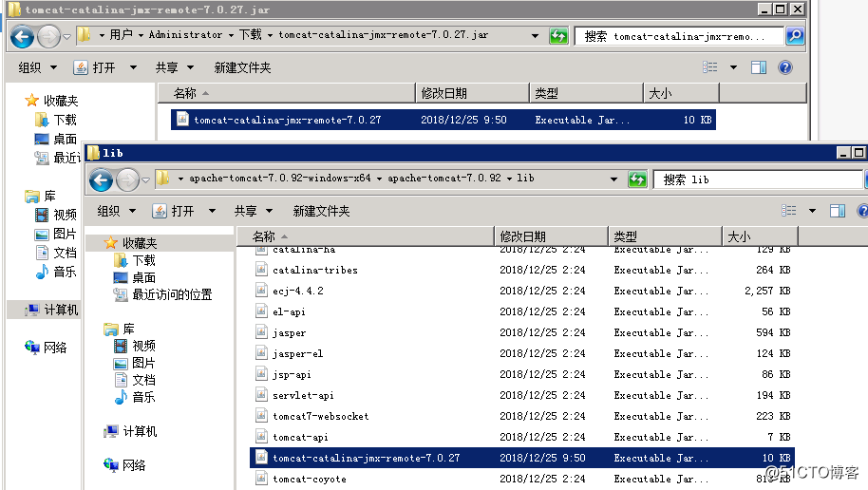Open 组织 dropdown in the lib window

click(x=116, y=211)
